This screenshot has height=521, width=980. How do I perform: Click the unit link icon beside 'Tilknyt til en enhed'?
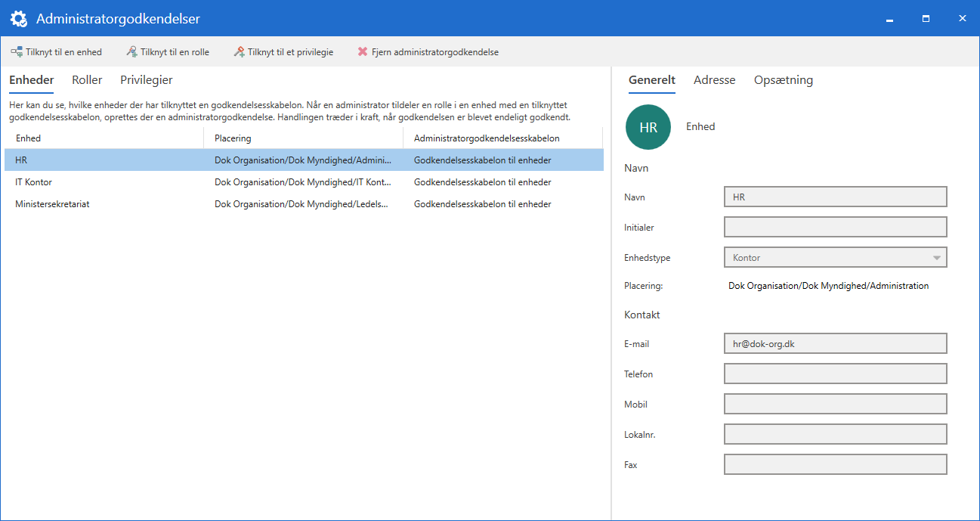tap(16, 52)
